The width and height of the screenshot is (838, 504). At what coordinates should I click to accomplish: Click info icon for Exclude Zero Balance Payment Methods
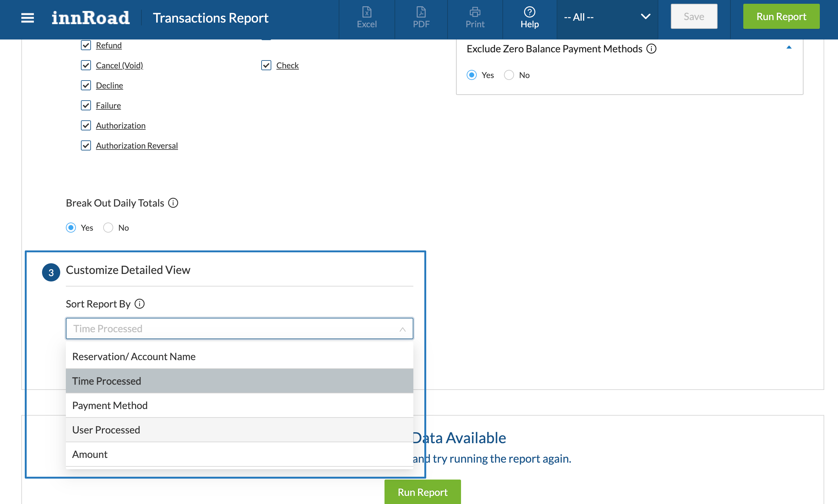click(x=651, y=49)
